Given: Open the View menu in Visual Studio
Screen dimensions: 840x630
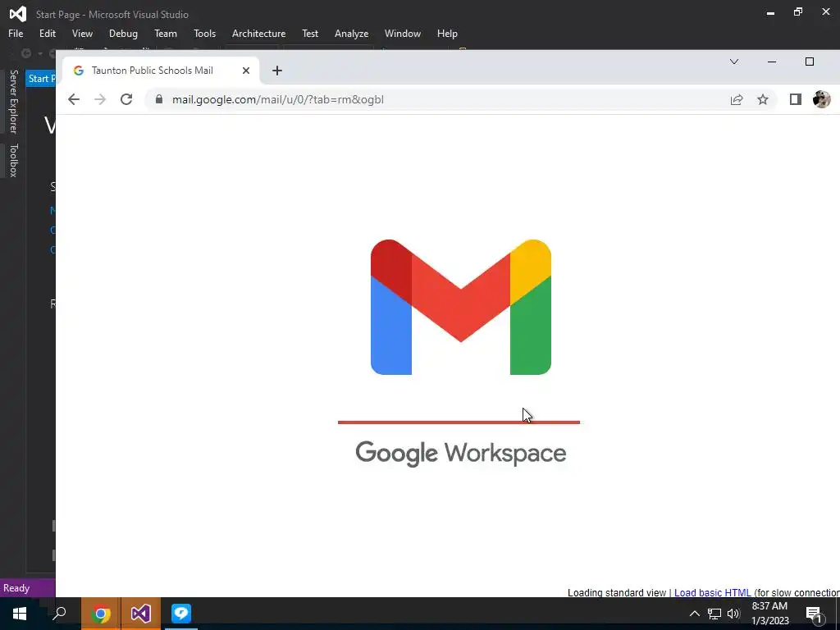Looking at the screenshot, I should pyautogui.click(x=82, y=33).
